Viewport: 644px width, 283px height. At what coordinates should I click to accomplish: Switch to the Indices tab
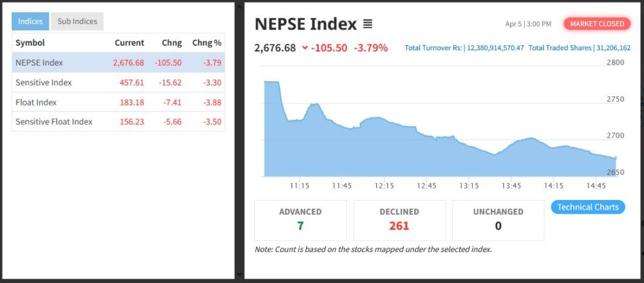(30, 21)
